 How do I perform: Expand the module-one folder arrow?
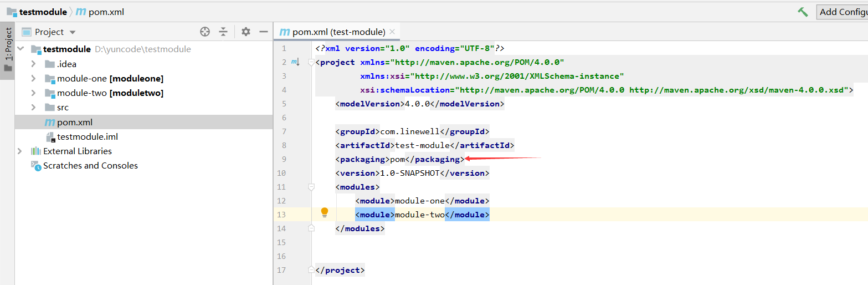coord(33,78)
